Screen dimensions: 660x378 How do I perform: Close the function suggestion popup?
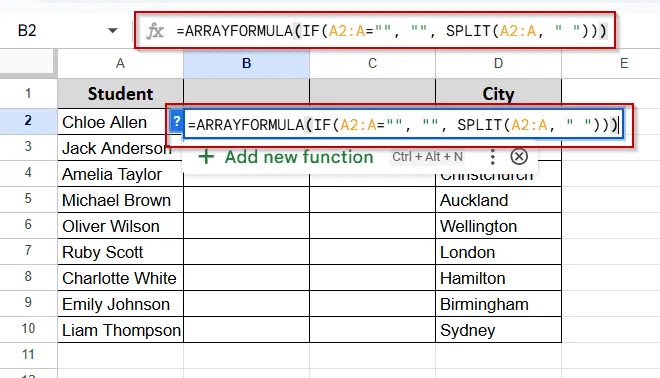pyautogui.click(x=519, y=157)
